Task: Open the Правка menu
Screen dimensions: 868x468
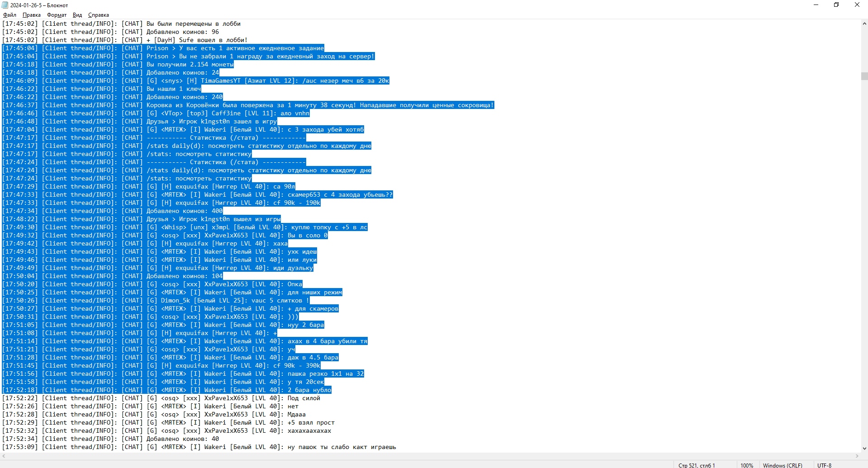Action: (x=31, y=15)
